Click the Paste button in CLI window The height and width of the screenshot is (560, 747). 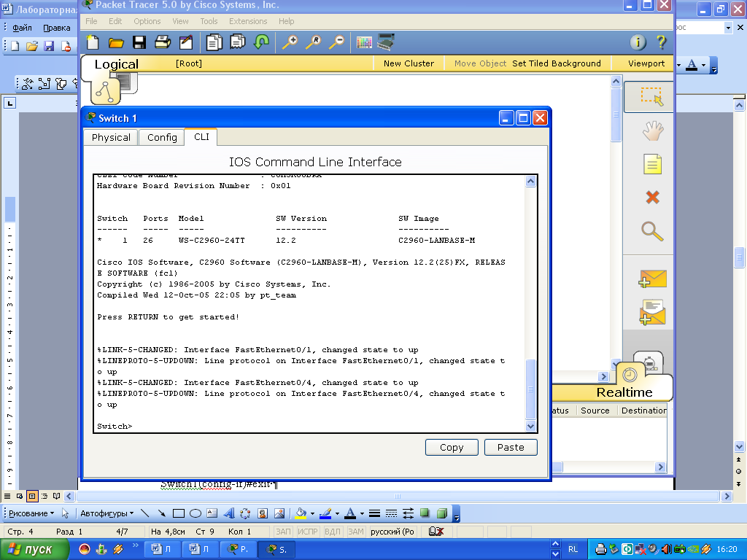(x=511, y=447)
